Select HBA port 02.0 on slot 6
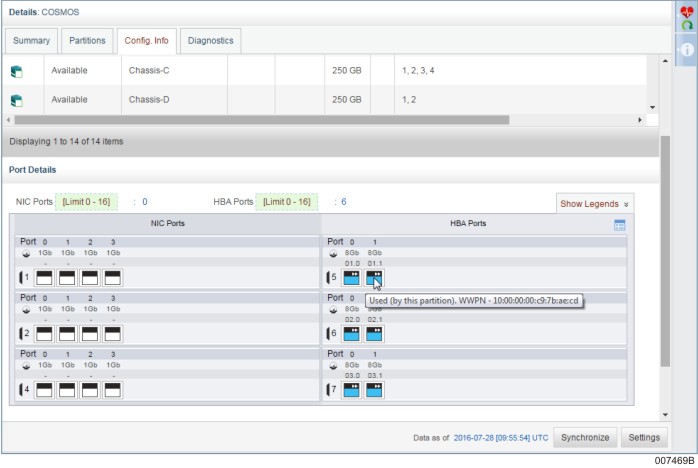The height and width of the screenshot is (468, 698). (x=351, y=333)
